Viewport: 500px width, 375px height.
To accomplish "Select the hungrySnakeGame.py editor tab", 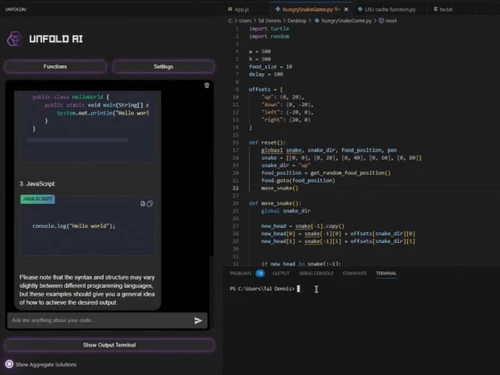I will tap(307, 9).
